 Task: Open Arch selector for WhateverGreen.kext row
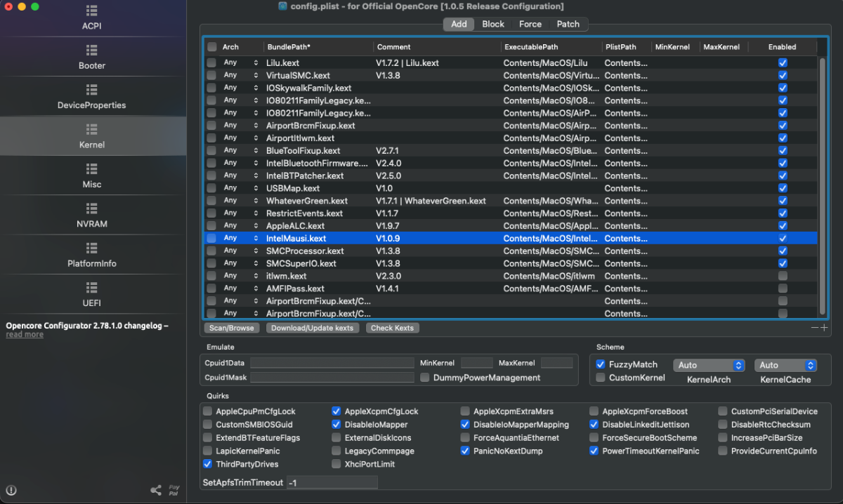241,201
